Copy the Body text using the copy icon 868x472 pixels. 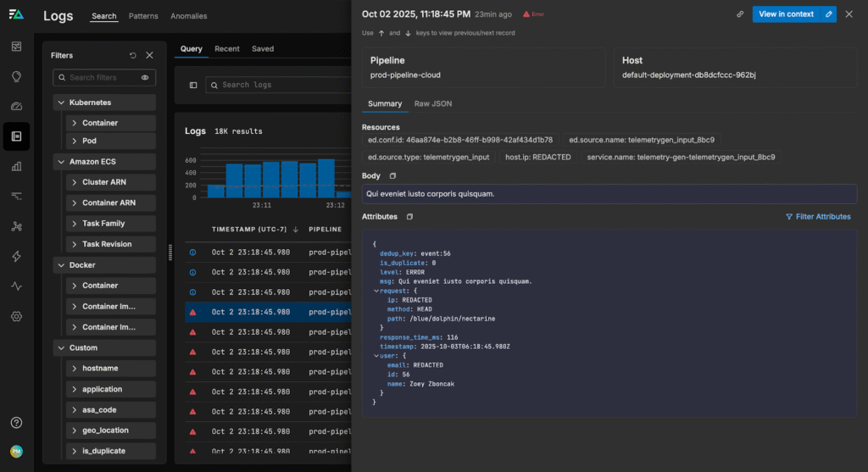point(392,176)
